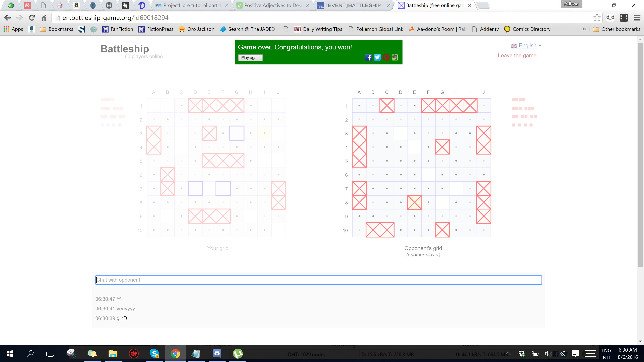The height and width of the screenshot is (362, 644).
Task: Open Skype from the taskbar
Action: click(x=154, y=353)
